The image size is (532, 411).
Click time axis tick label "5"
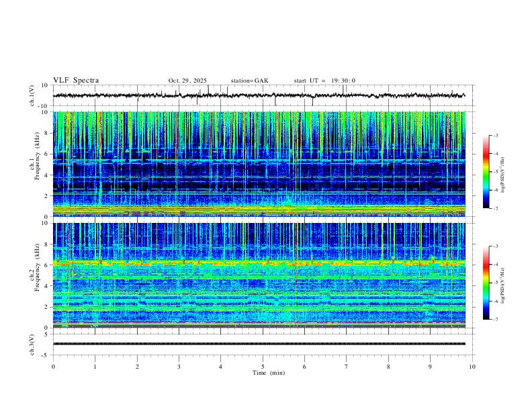tap(263, 367)
